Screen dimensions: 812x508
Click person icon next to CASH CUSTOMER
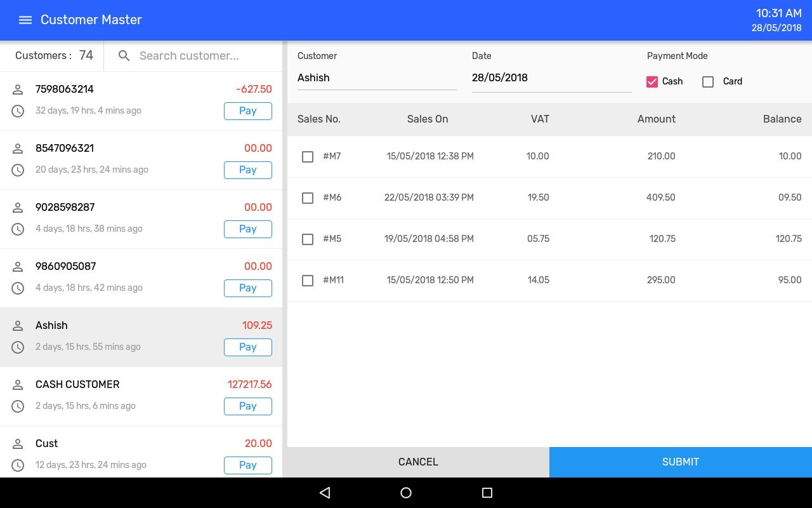tap(18, 385)
